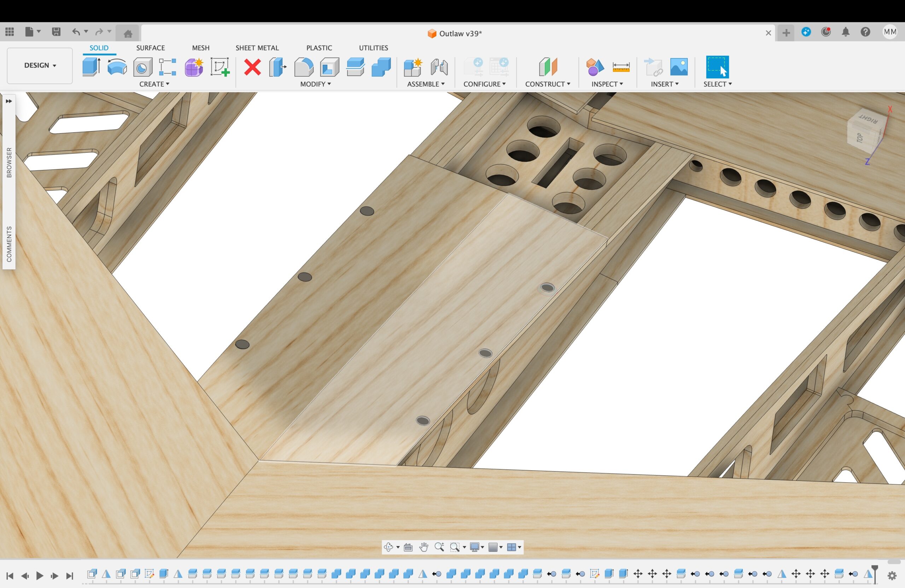Toggle the Comments side panel
Screen dimensions: 905x588
9,244
